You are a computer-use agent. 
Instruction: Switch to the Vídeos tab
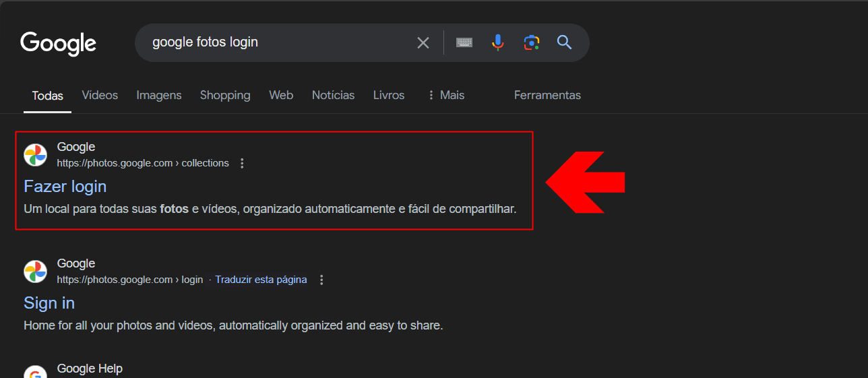point(100,95)
